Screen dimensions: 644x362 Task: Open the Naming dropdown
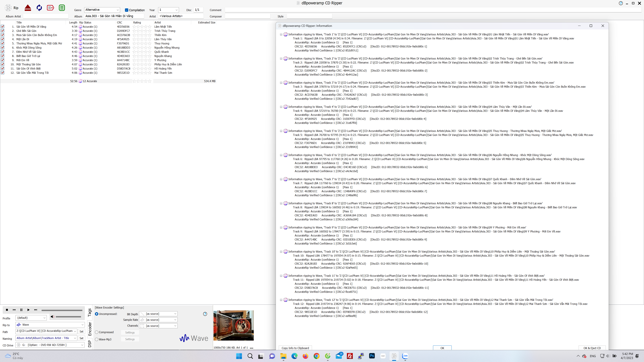(x=46, y=338)
